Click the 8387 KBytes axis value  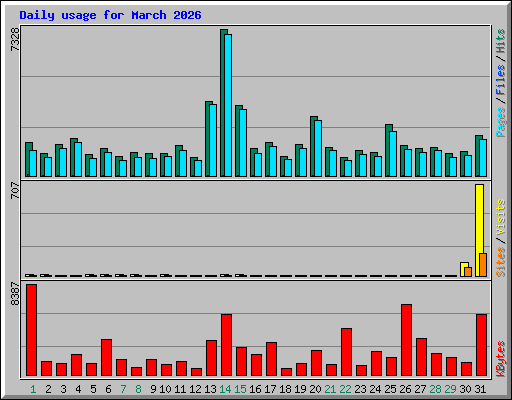point(15,293)
